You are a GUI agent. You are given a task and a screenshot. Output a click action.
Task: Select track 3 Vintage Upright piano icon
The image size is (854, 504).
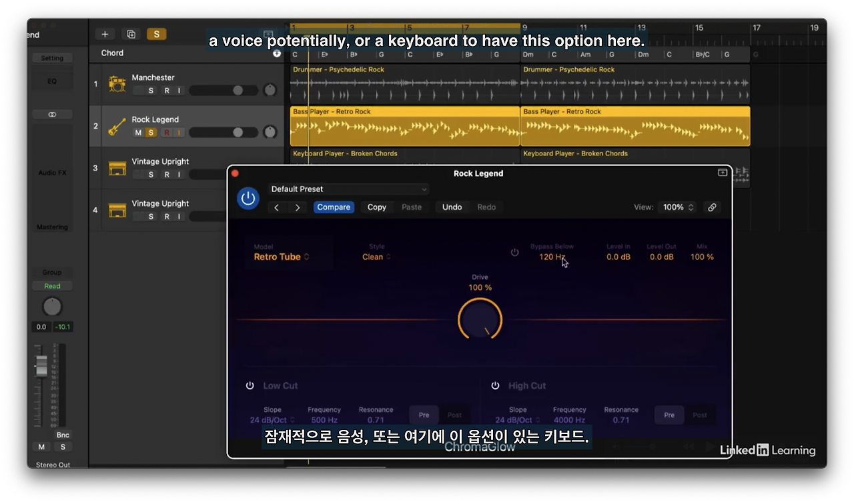click(117, 168)
